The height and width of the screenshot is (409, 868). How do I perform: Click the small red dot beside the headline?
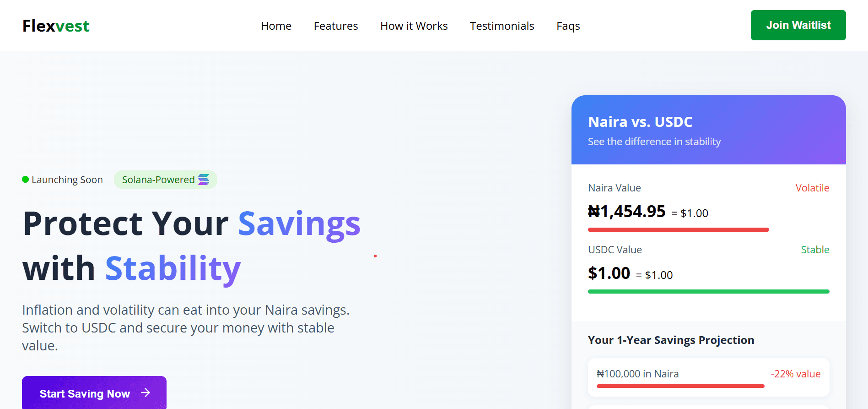coord(375,256)
